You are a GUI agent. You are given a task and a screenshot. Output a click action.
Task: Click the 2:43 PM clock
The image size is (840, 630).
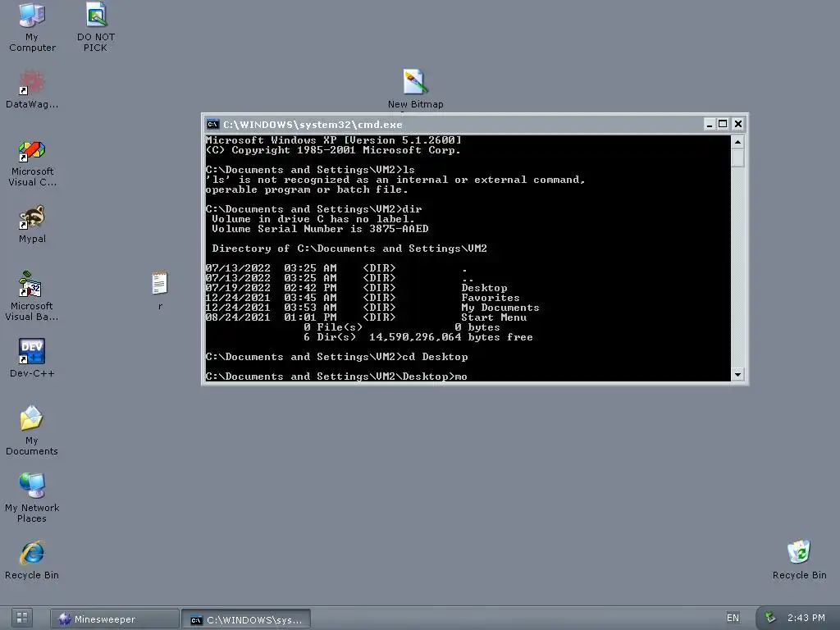tap(806, 618)
